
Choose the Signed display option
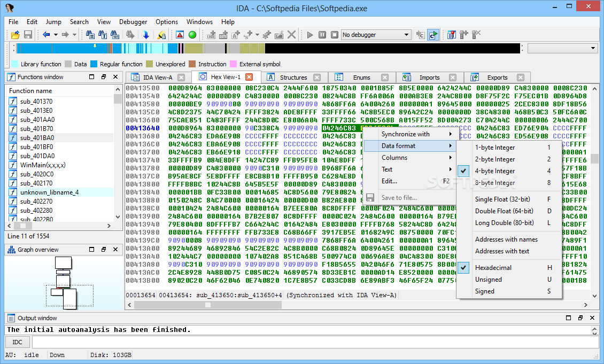[x=509, y=291]
